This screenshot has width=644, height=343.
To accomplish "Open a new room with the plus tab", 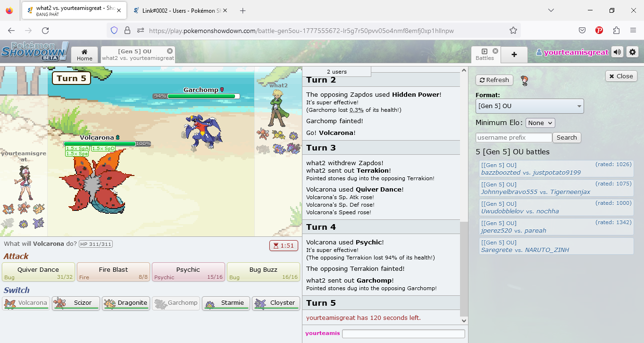I will point(514,55).
